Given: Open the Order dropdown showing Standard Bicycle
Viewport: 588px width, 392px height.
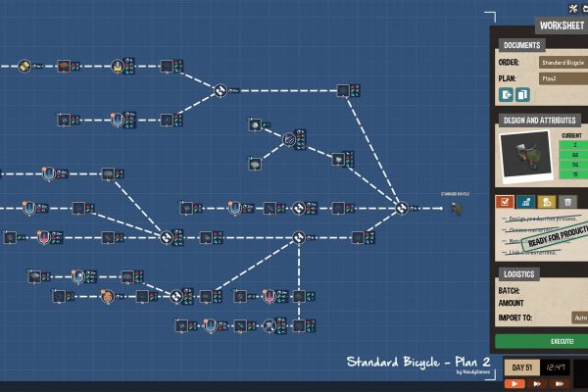Looking at the screenshot, I should pos(563,63).
